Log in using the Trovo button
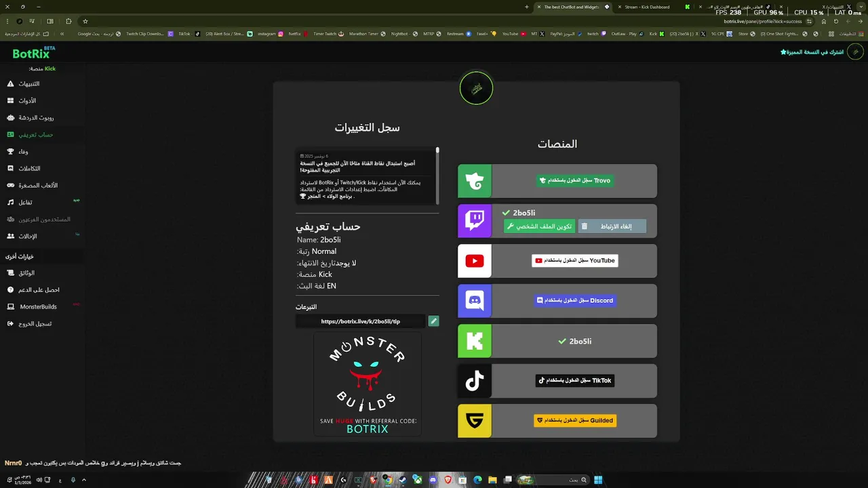868x488 pixels. (x=575, y=181)
